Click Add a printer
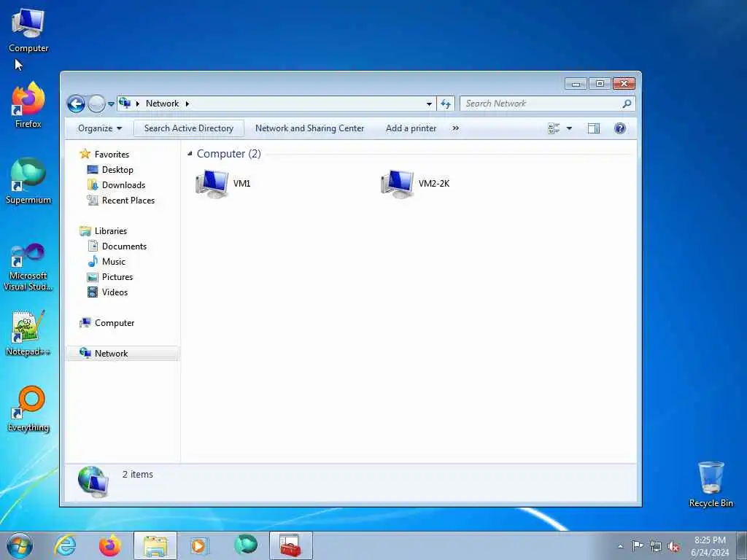The height and width of the screenshot is (560, 747). point(411,128)
